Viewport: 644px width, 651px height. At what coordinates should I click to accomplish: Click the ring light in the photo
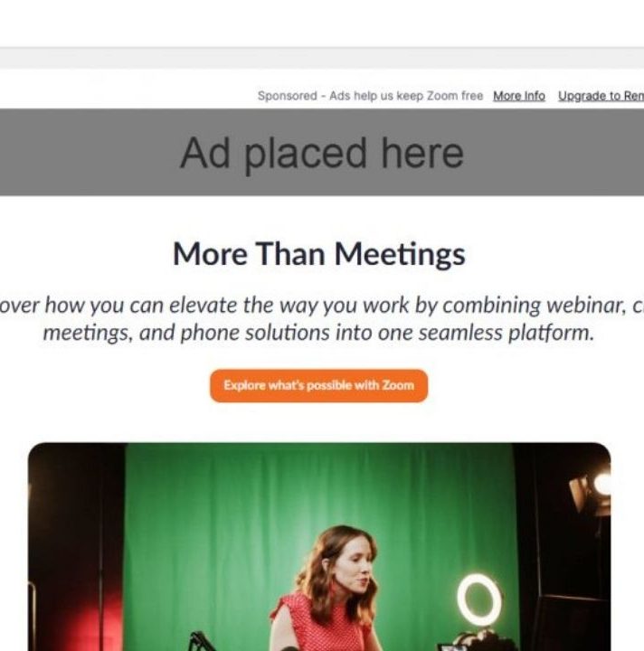tap(478, 599)
